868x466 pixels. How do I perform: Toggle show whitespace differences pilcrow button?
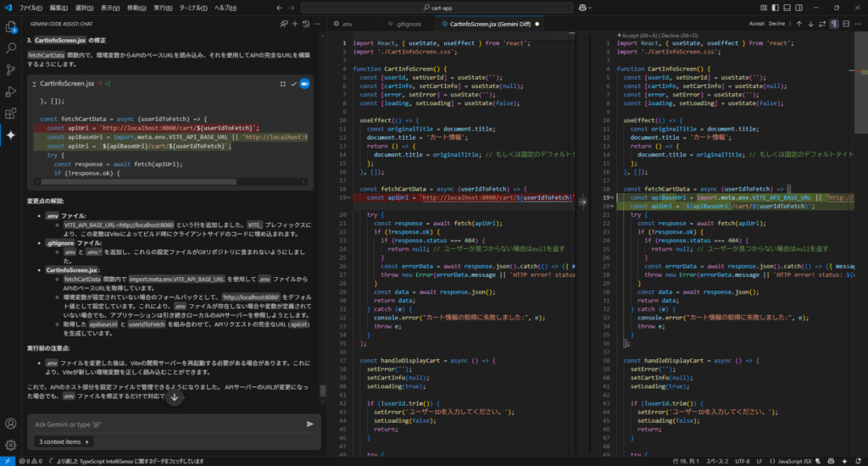click(834, 24)
